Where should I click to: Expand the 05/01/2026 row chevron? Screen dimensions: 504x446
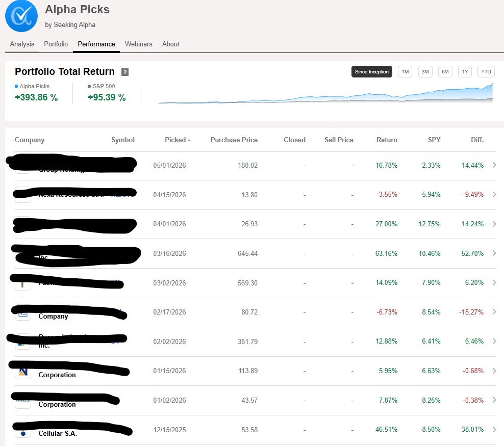pos(494,165)
